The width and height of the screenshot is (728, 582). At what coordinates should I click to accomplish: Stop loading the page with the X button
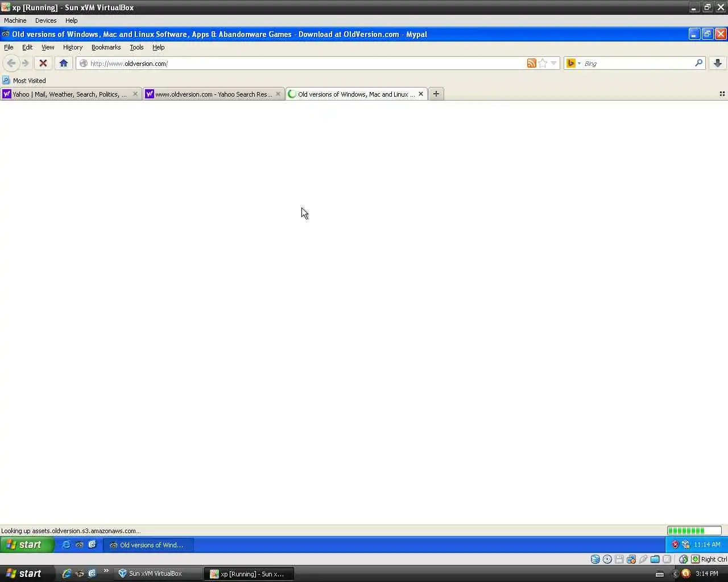[43, 63]
